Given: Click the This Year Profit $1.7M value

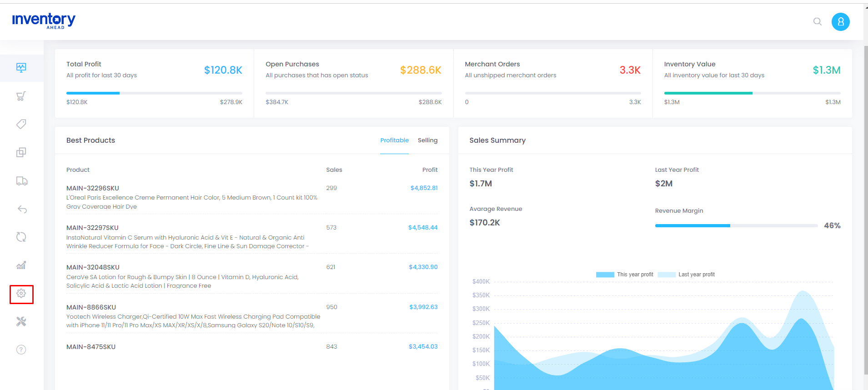Looking at the screenshot, I should [x=481, y=184].
